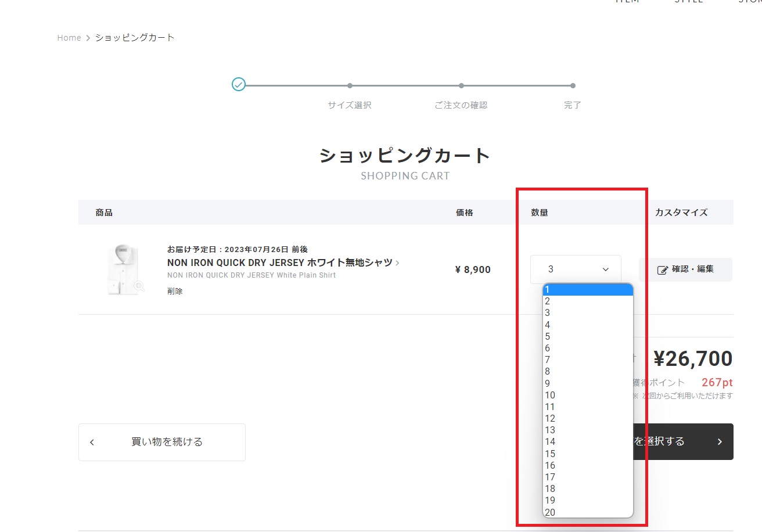
Task: Click the SHOPPING CART subtitle
Action: click(405, 176)
